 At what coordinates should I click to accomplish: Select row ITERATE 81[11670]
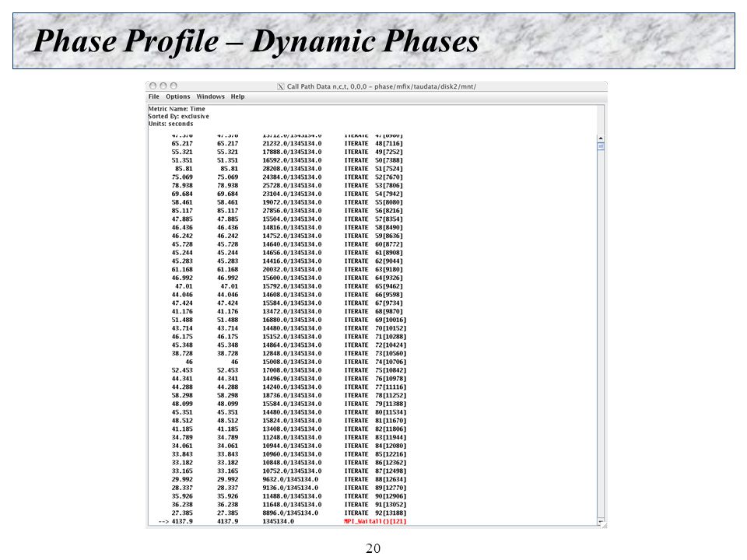(289, 421)
